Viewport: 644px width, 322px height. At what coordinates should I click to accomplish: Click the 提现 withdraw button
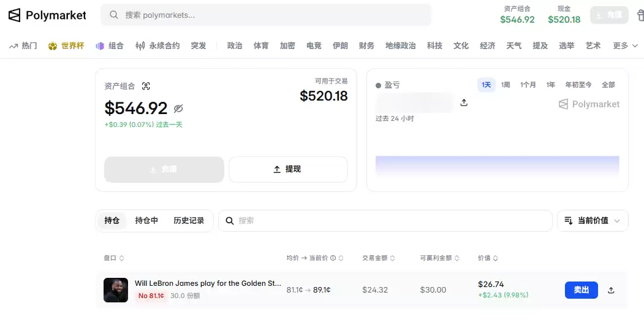289,169
